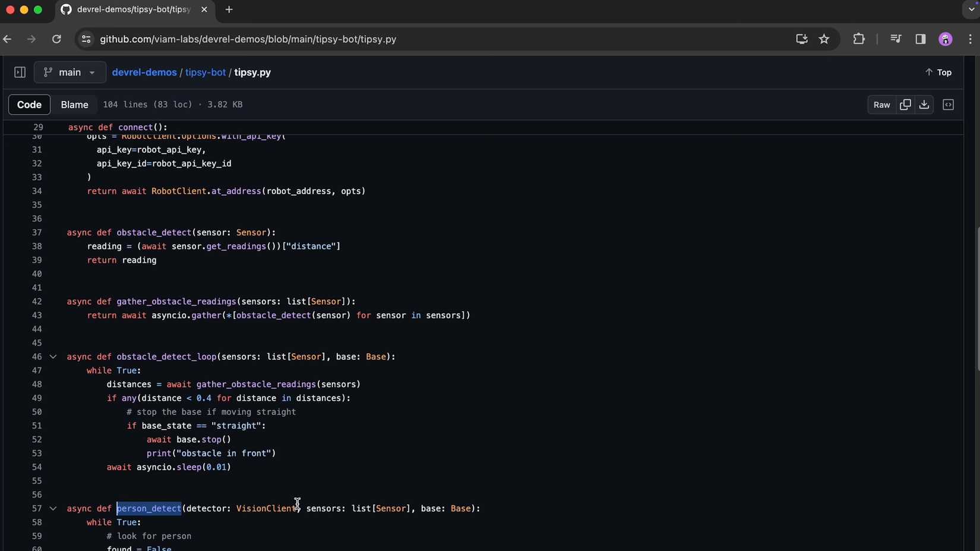Click the tipsy.py file name in breadcrumb

pos(252,72)
